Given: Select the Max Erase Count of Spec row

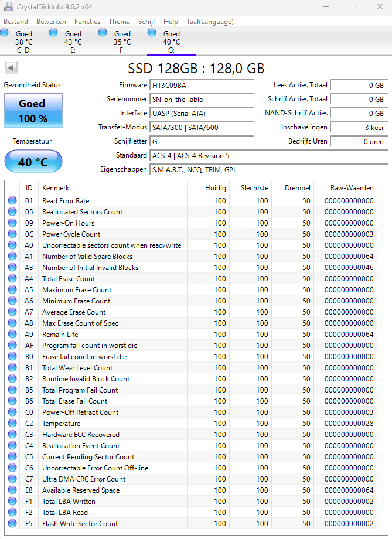Looking at the screenshot, I should tap(191, 323).
